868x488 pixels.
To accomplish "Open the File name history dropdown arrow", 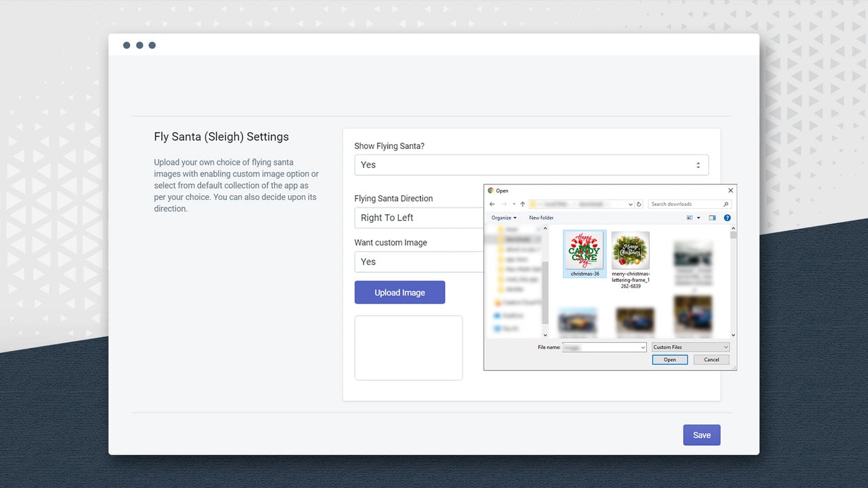I will [643, 347].
